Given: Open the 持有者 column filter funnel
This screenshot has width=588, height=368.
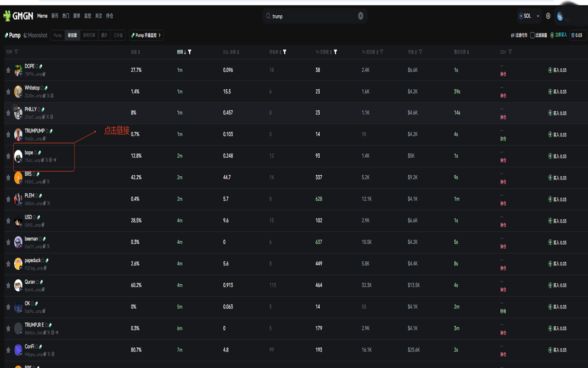Looking at the screenshot, I should click(x=285, y=52).
